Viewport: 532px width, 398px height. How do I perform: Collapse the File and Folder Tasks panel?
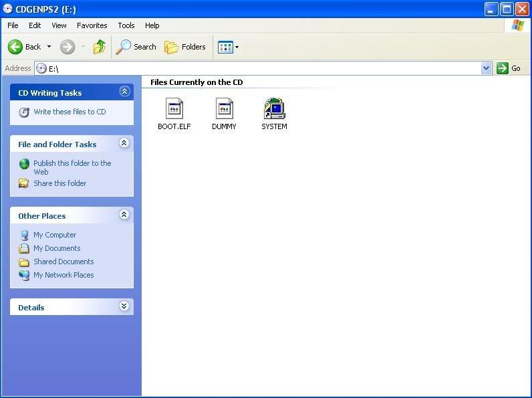coord(124,143)
